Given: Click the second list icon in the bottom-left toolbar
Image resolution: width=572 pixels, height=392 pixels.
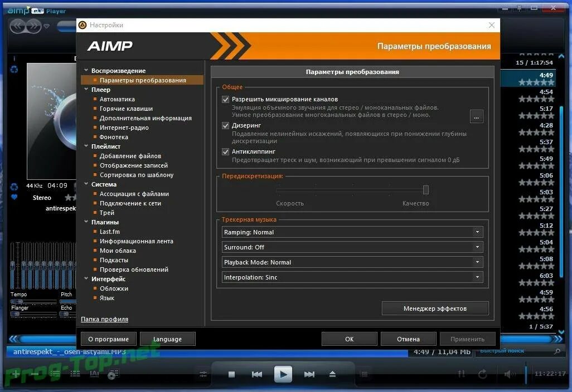Looking at the screenshot, I should [75, 374].
